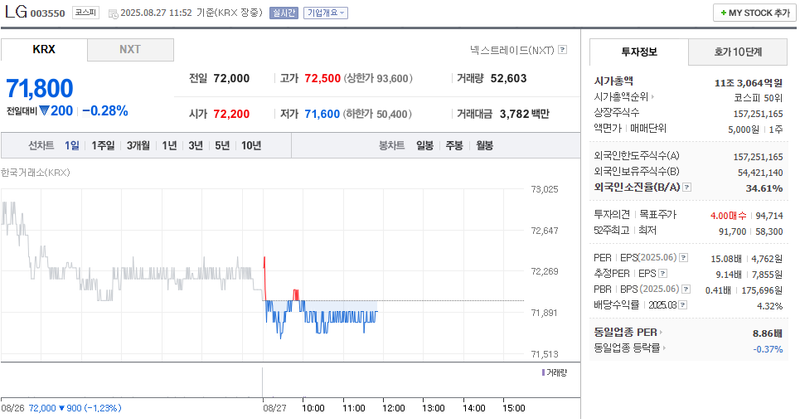Screen dimensions: 800x419
Task: Click the LG stock name heading
Action: point(16,12)
